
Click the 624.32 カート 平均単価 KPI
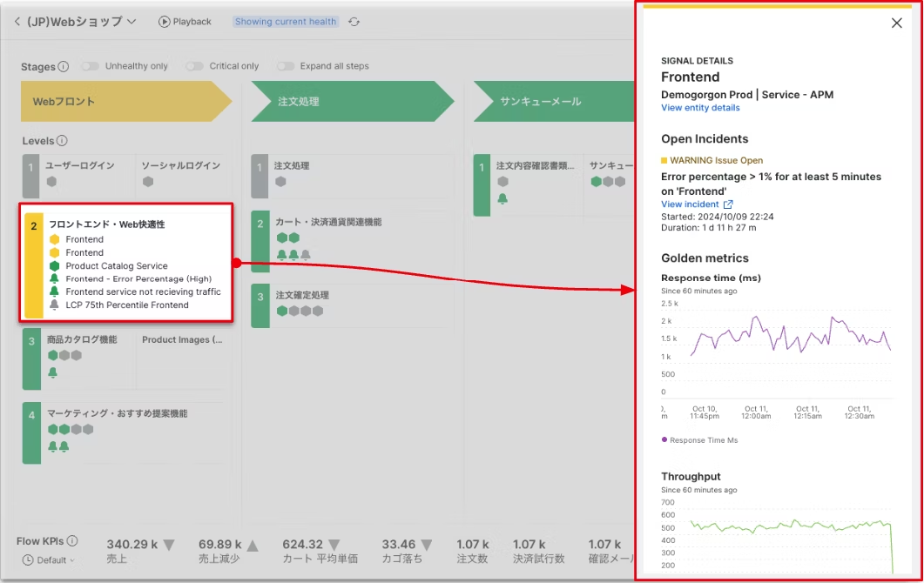(320, 551)
